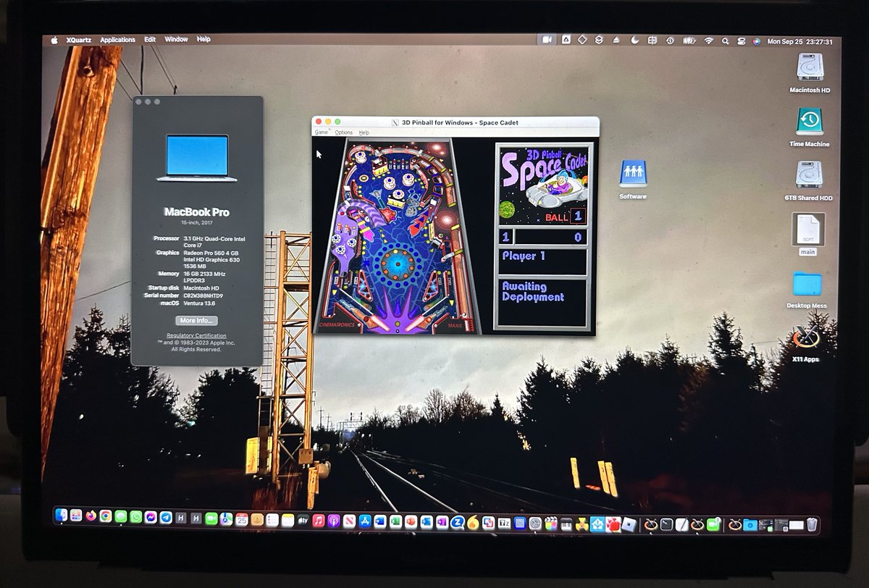The height and width of the screenshot is (588, 869).
Task: Click the eject icon in menu bar
Action: click(616, 41)
